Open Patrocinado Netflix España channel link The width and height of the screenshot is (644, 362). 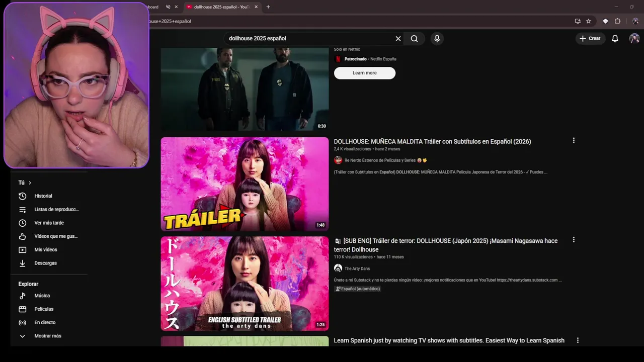click(370, 59)
